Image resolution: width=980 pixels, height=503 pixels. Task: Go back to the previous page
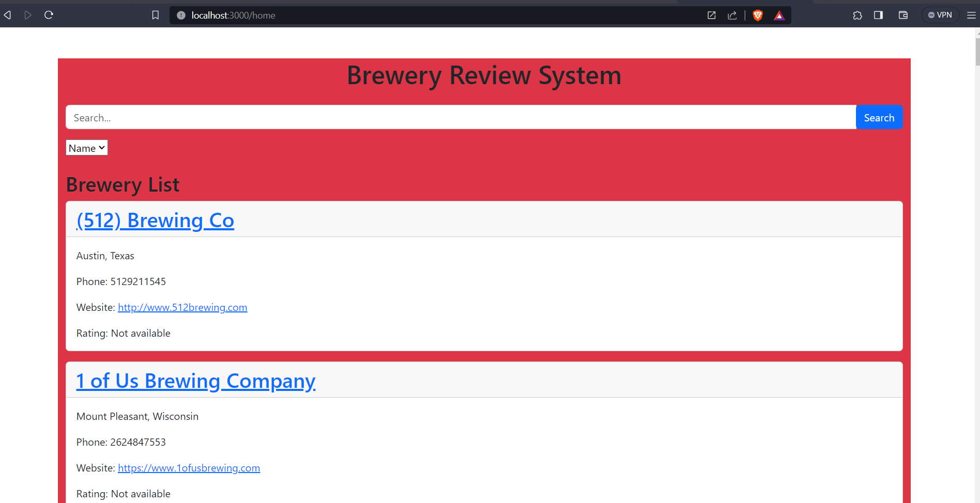coord(7,15)
